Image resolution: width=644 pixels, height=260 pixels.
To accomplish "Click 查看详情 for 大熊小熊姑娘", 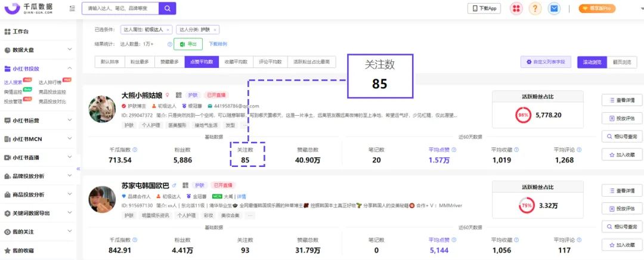I will [622, 100].
